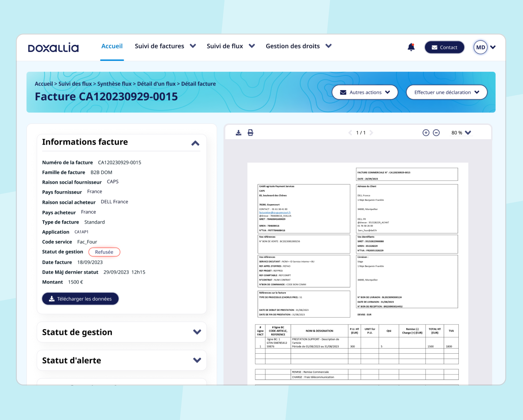The image size is (523, 420).
Task: Go to Suivi des flux breadcrumb
Action: click(x=75, y=84)
